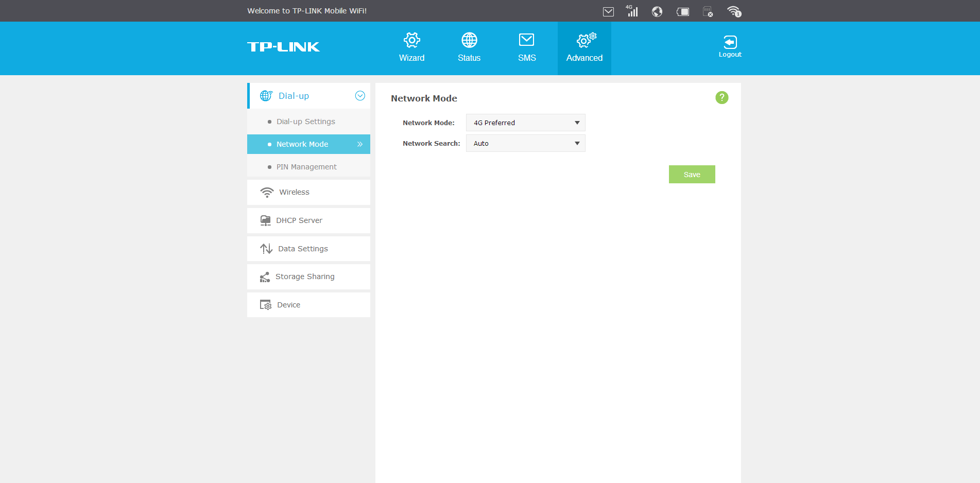980x483 pixels.
Task: Collapse the Dial-up section chevron
Action: [x=360, y=96]
